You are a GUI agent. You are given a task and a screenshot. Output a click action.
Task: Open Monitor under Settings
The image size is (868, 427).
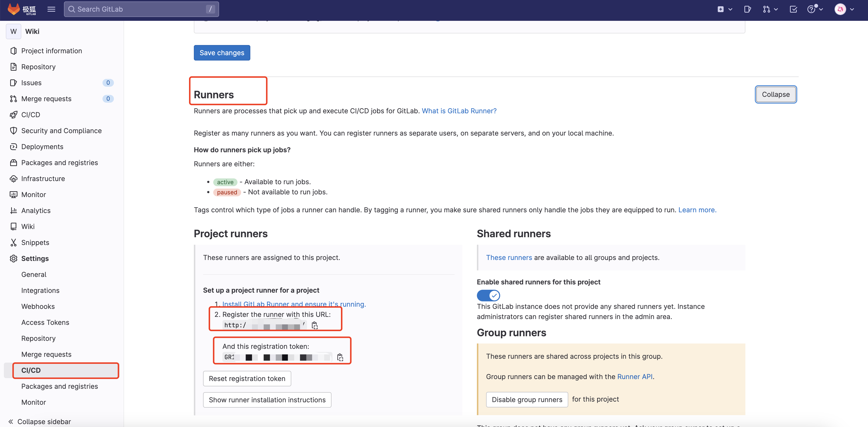[33, 403]
